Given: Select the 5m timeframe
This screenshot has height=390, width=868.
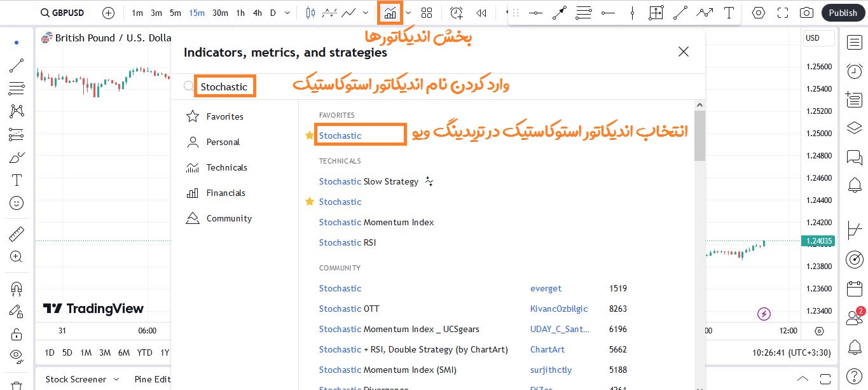Looking at the screenshot, I should 176,13.
